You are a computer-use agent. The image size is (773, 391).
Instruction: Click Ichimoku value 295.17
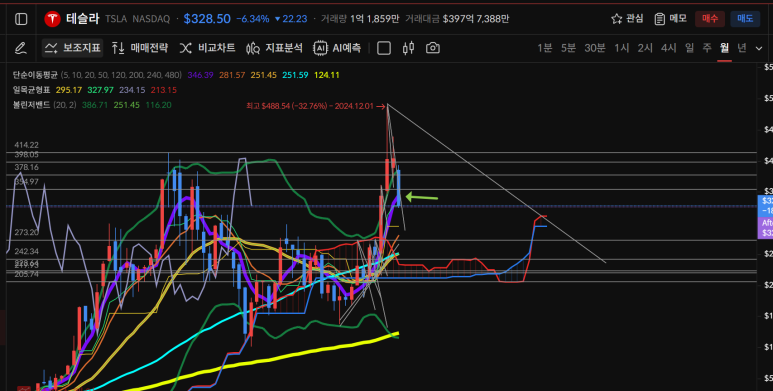[x=69, y=90]
